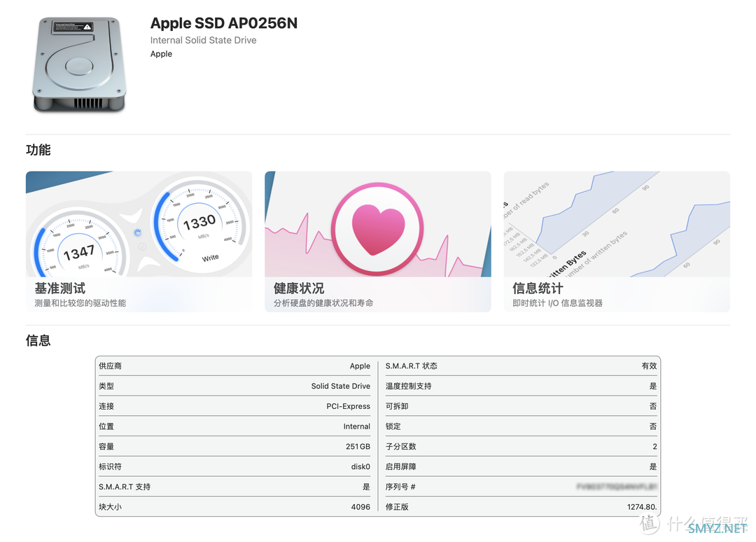Click the blurred 序列号 # value
This screenshot has height=542, width=756.
click(617, 487)
